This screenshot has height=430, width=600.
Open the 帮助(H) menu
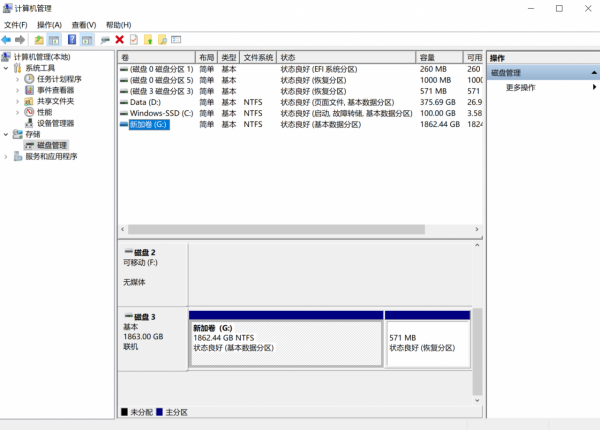[x=119, y=25]
